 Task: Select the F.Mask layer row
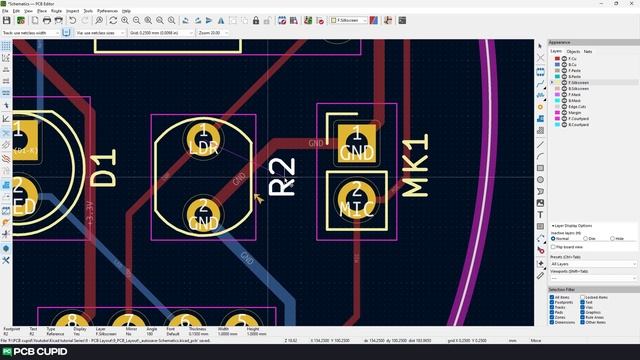coord(593,95)
